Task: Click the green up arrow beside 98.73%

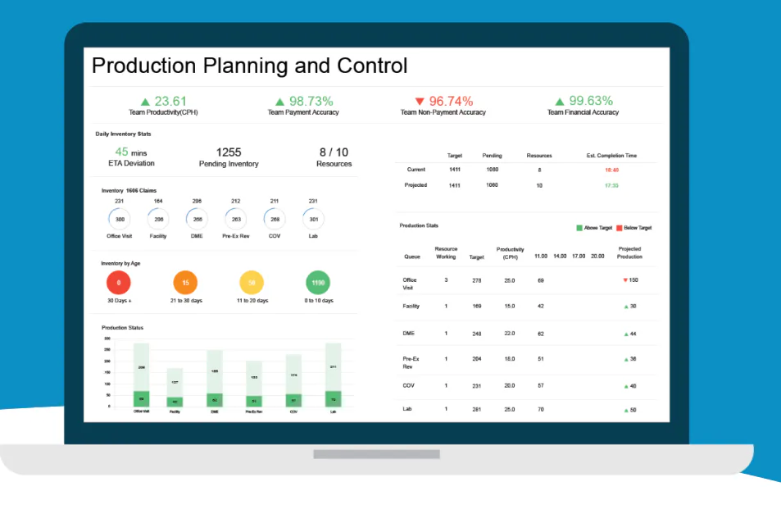Action: (x=280, y=102)
